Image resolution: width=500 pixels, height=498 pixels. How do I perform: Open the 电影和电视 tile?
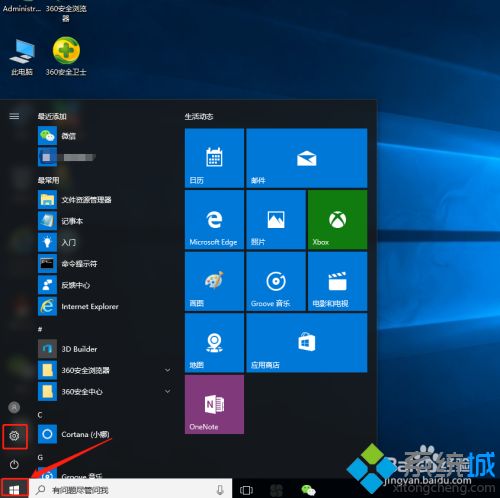[338, 281]
